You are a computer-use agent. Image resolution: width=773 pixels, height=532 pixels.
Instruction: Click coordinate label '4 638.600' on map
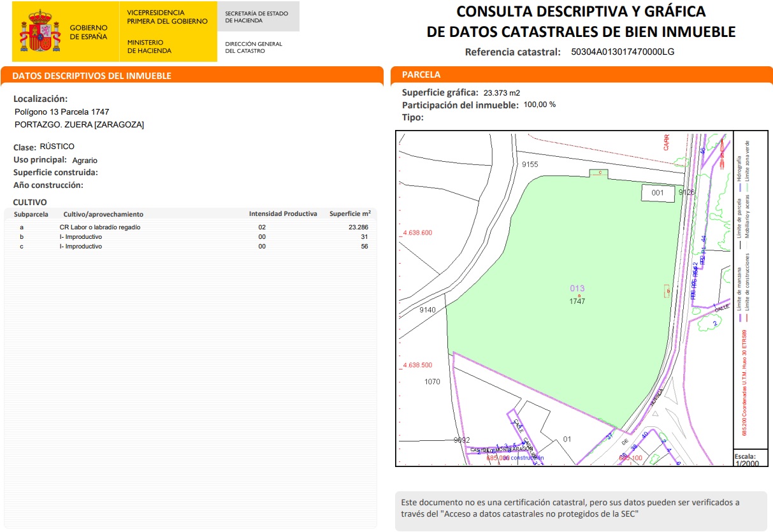pos(417,233)
